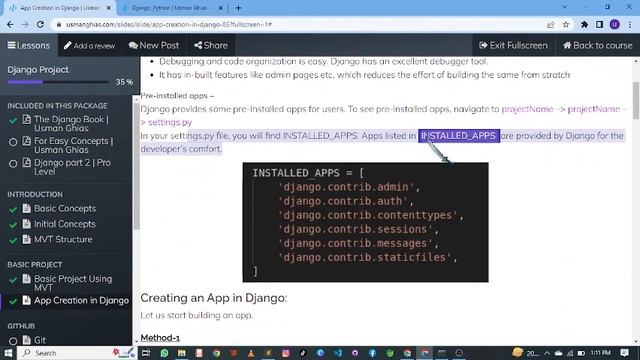Screen dimensions: 640x360
Task: Open the browser profile avatar
Action: [615, 24]
